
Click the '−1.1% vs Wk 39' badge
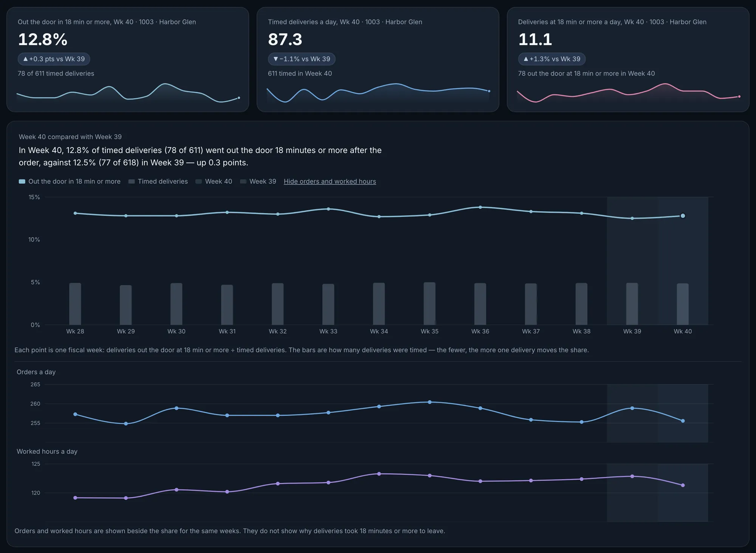302,59
